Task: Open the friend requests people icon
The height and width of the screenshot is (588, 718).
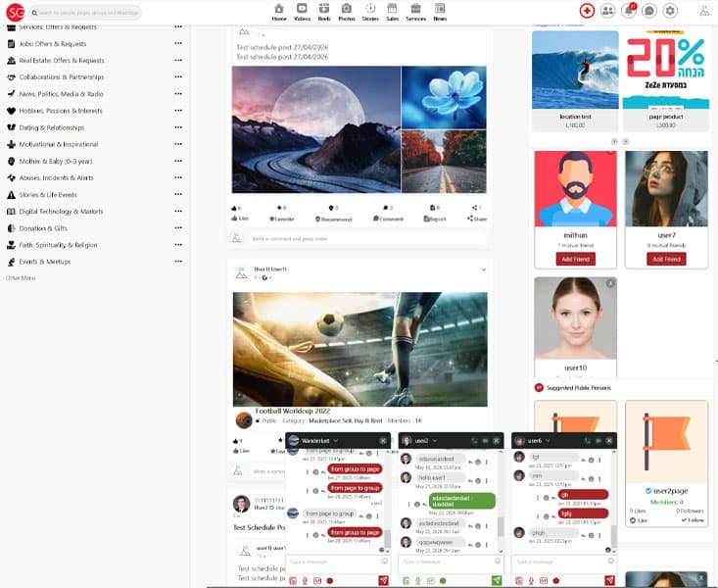Action: point(607,11)
